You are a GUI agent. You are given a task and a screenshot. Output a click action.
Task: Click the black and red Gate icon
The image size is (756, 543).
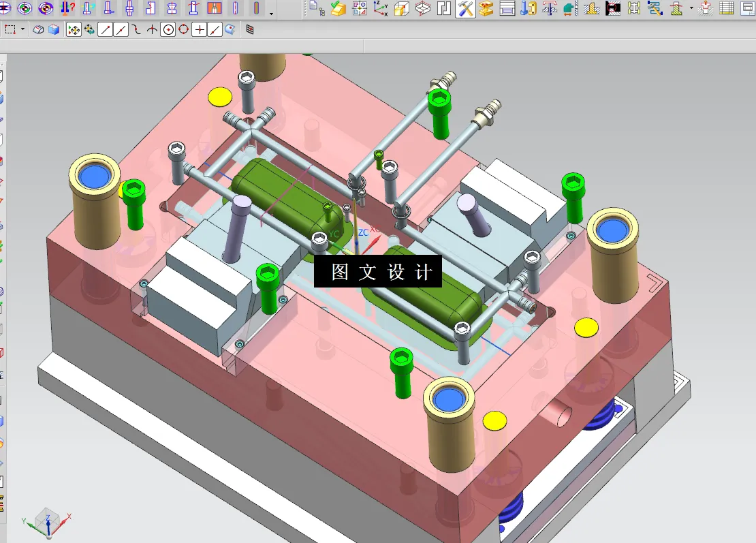click(x=613, y=7)
